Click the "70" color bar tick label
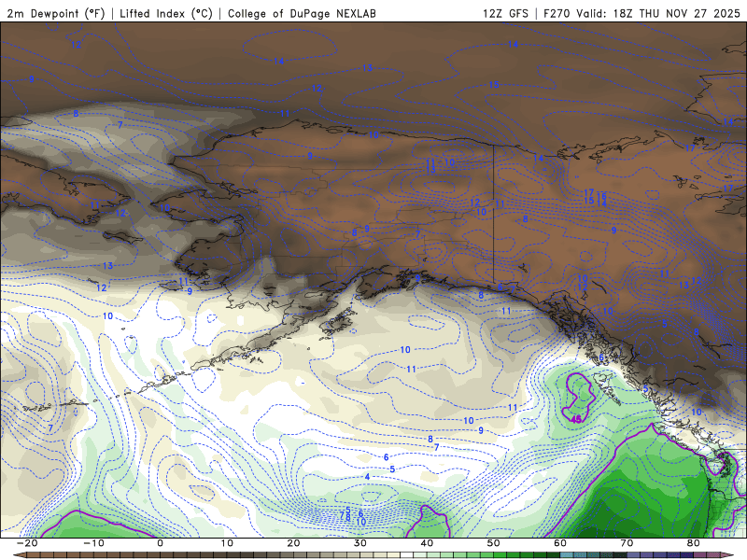Image resolution: width=747 pixels, height=560 pixels. [x=627, y=543]
